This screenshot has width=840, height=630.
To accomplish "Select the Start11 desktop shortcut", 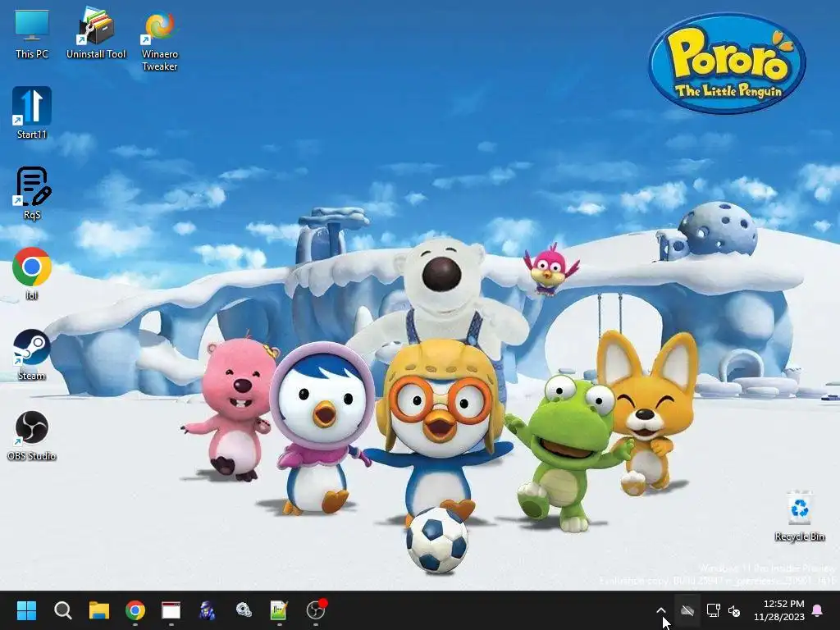I will pos(32,113).
